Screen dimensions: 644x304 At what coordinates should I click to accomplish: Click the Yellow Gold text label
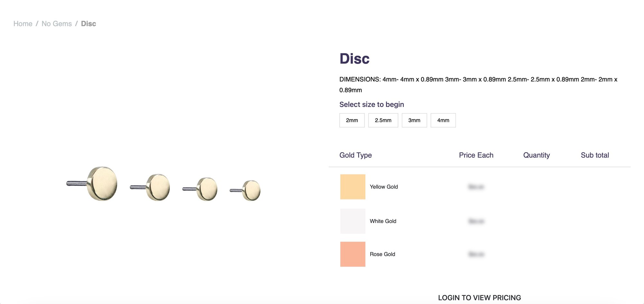coord(384,187)
